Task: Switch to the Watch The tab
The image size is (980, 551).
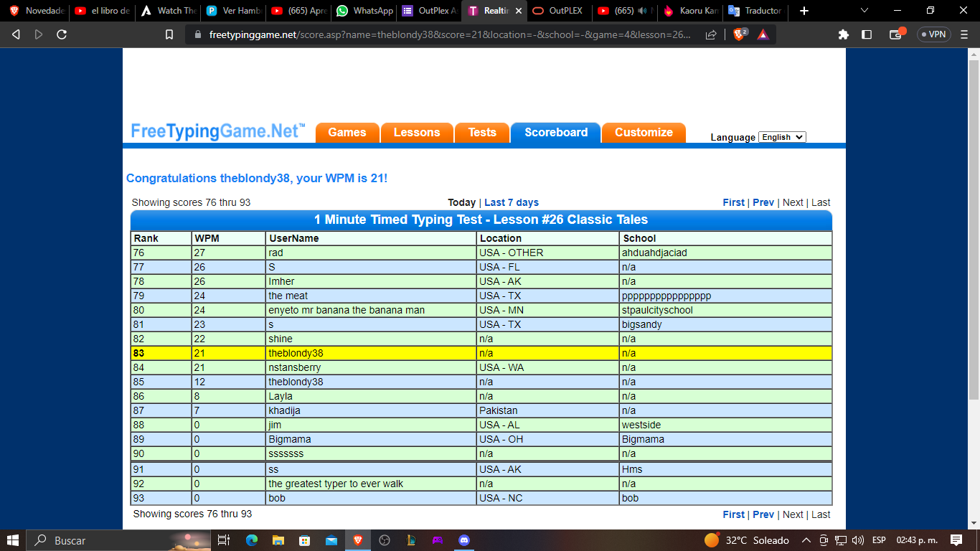Action: 169,11
